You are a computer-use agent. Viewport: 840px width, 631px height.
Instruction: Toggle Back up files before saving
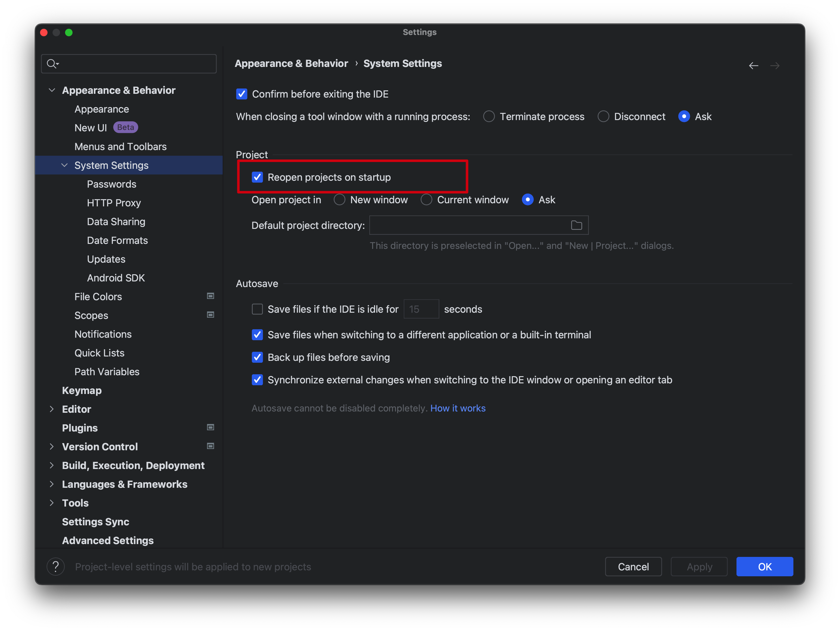(x=257, y=357)
